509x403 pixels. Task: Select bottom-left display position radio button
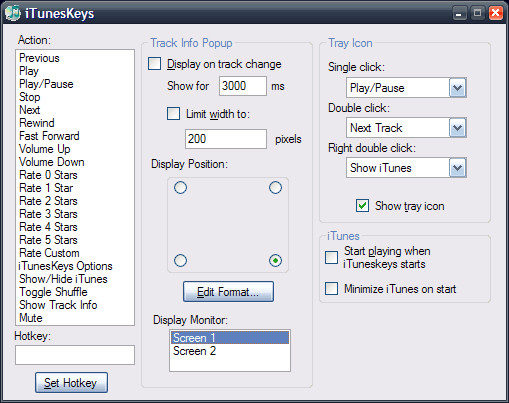pos(180,260)
